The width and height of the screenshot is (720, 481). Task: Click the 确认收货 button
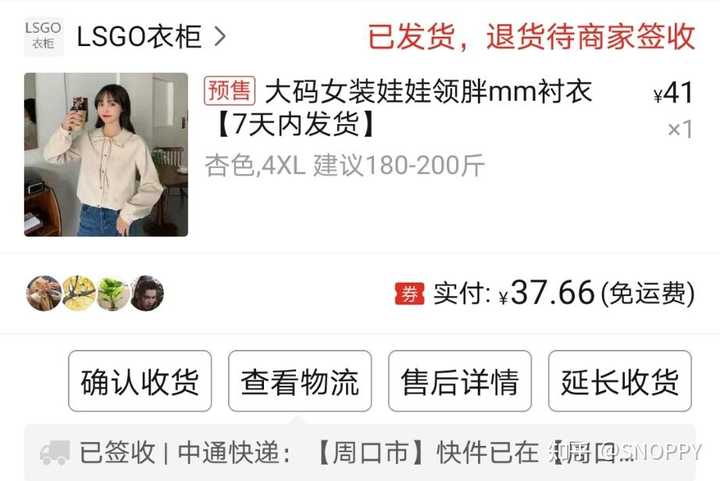(x=140, y=381)
